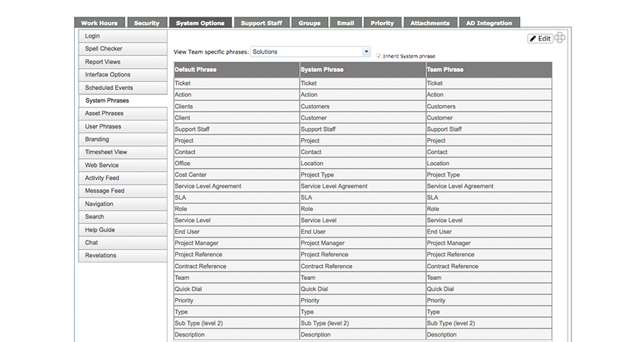The width and height of the screenshot is (644, 342).
Task: Select Timesheet View in sidebar
Action: (122, 152)
